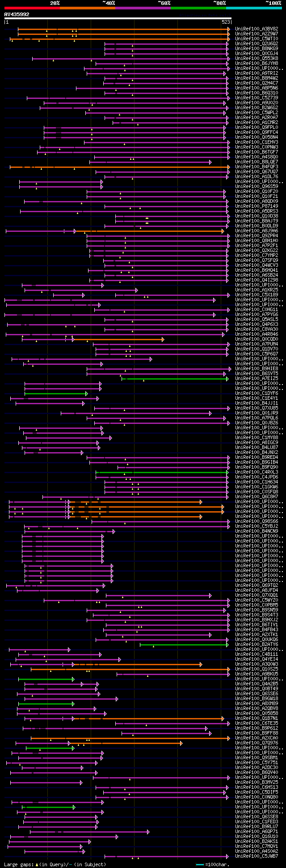Click UniRef100_C5WYZ0 hit name
The width and height of the screenshot is (286, 868).
[x=257, y=600]
